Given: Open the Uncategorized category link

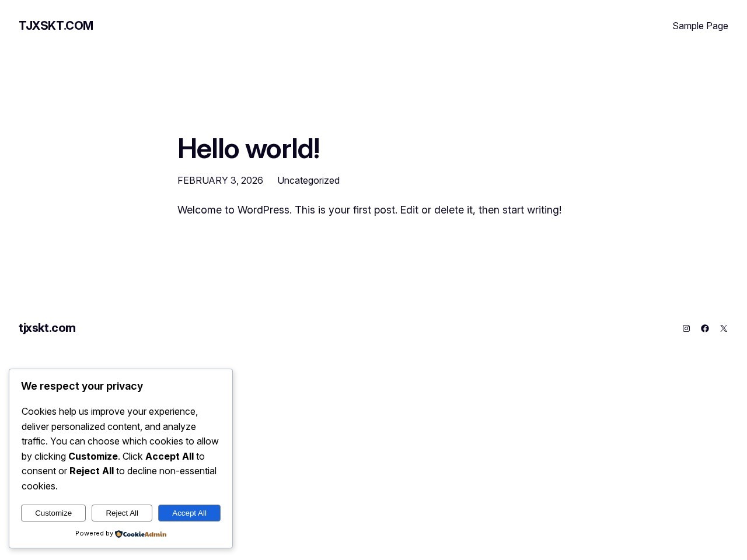Looking at the screenshot, I should coord(308,180).
